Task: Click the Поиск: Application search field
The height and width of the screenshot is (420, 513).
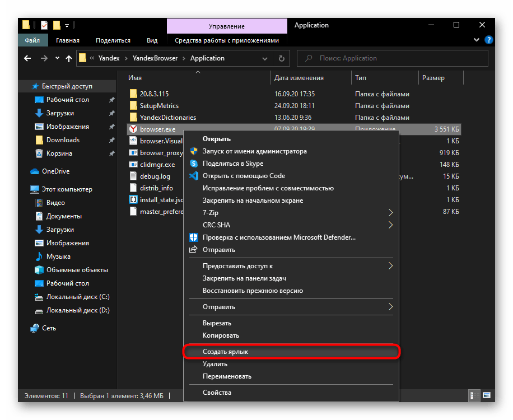Action: tap(392, 58)
